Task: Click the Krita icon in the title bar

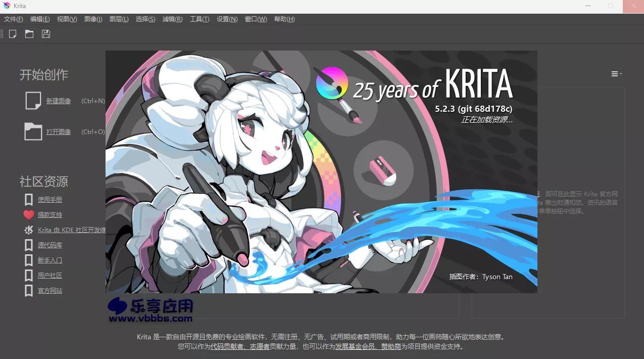Action: pyautogui.click(x=7, y=6)
